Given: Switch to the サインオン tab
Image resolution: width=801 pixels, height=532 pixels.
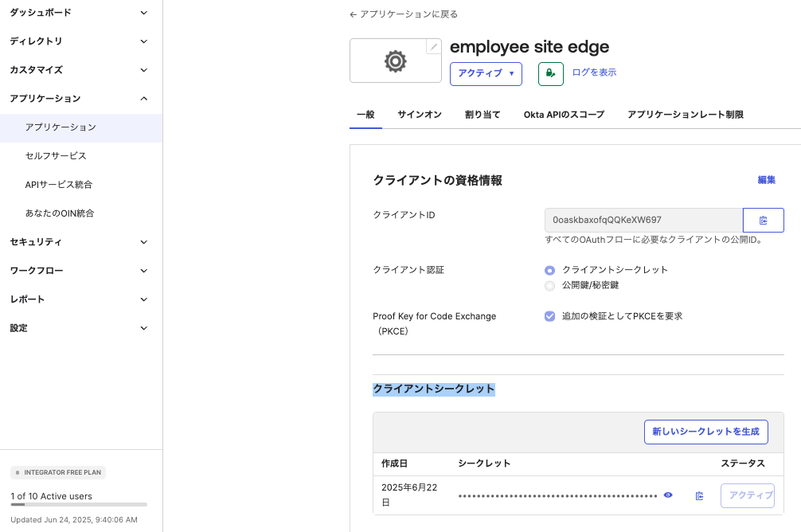Looking at the screenshot, I should pyautogui.click(x=420, y=114).
